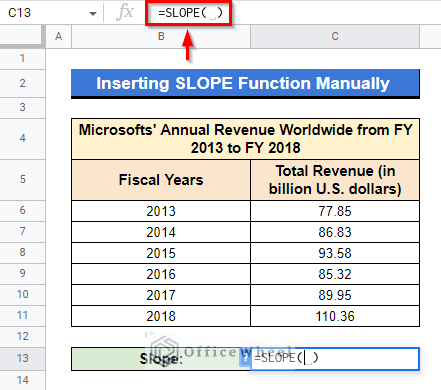441x390 pixels.
Task: Select row 6 header
Action: pos(22,211)
